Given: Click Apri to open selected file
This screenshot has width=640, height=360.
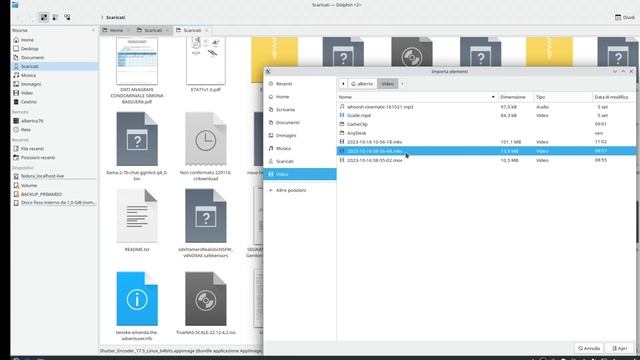Looking at the screenshot, I should [619, 348].
